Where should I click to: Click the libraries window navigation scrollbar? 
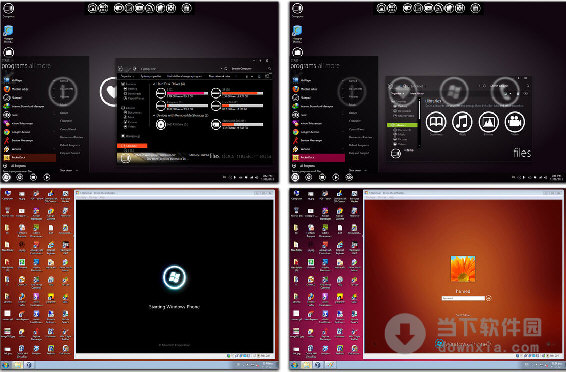click(419, 123)
